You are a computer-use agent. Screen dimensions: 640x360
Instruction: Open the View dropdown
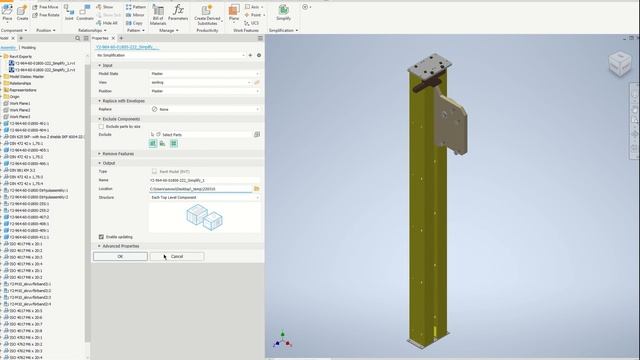tap(200, 82)
